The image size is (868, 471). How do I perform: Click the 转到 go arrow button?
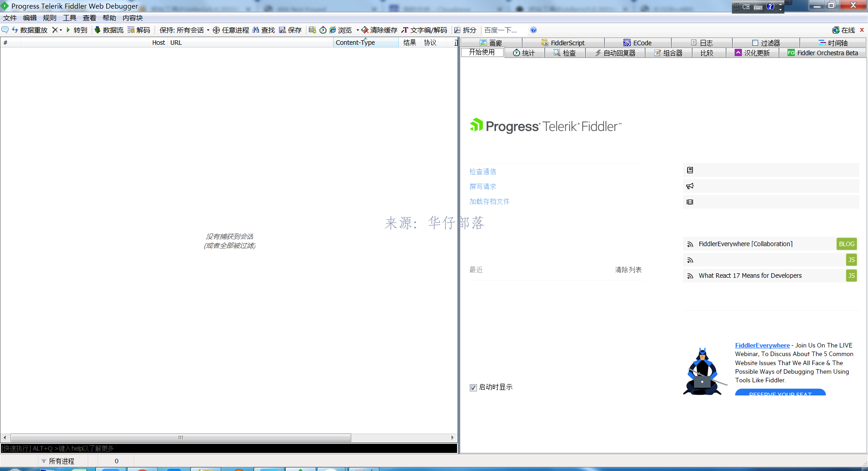click(x=77, y=30)
